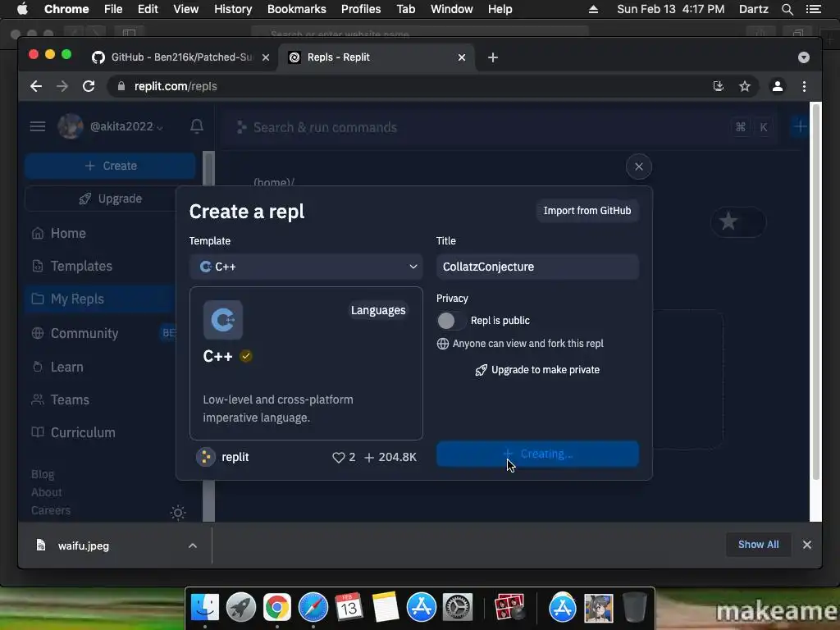Toggle light/dark theme sun icon
840x630 pixels.
(x=178, y=513)
